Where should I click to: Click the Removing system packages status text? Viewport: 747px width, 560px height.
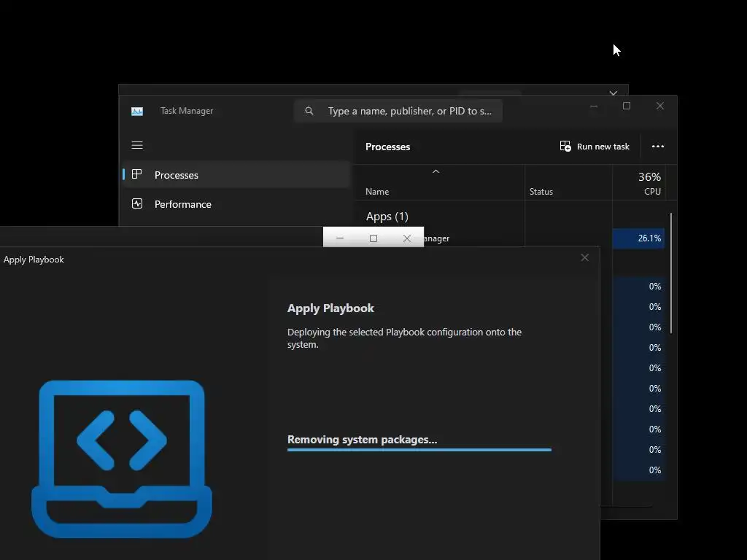(362, 440)
